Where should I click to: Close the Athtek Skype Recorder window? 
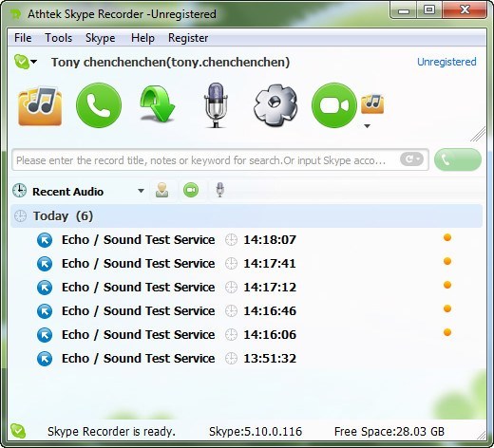(465, 10)
